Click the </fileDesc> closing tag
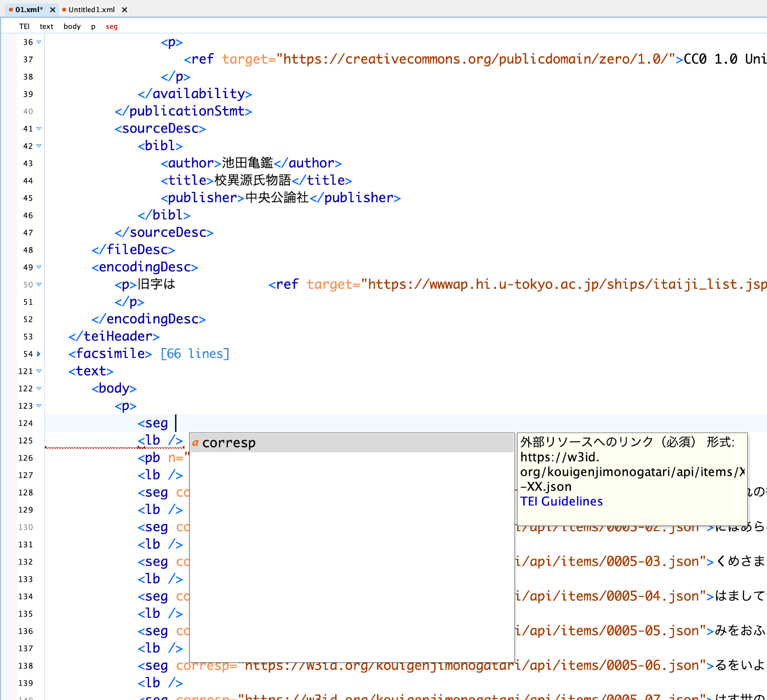767x700 pixels. [x=133, y=250]
